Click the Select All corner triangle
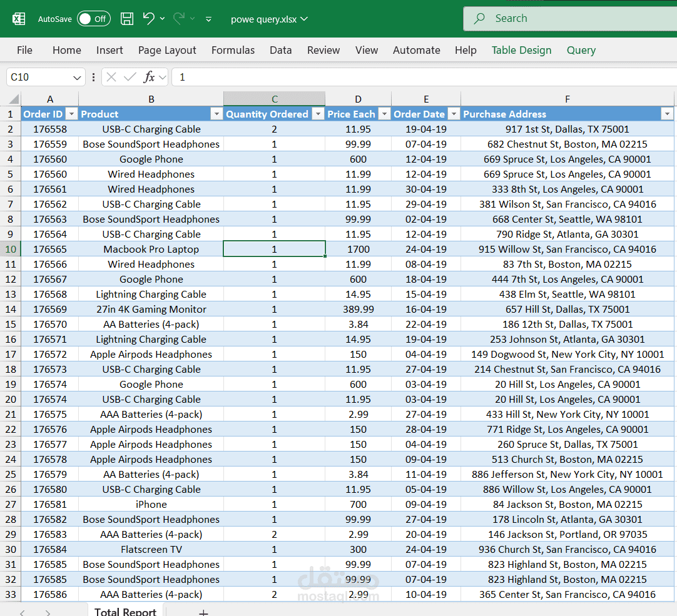Viewport: 677px width, 616px height. (x=14, y=99)
